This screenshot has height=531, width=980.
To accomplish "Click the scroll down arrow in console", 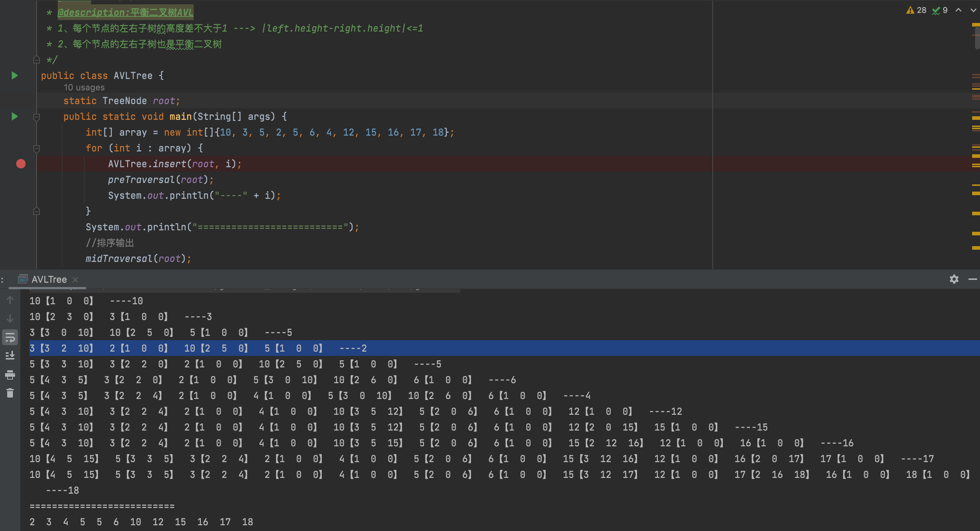I will tap(10, 318).
